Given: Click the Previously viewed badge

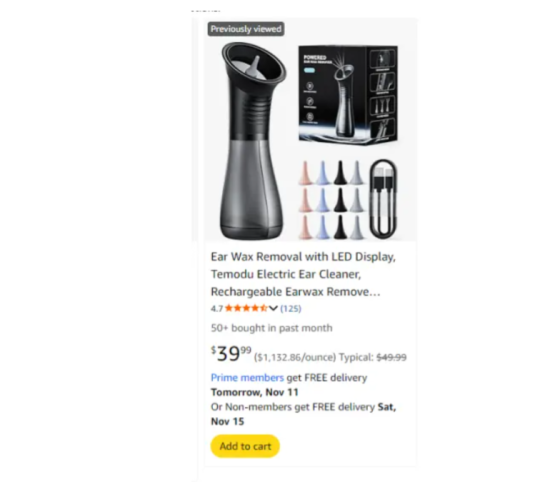Looking at the screenshot, I should (246, 29).
